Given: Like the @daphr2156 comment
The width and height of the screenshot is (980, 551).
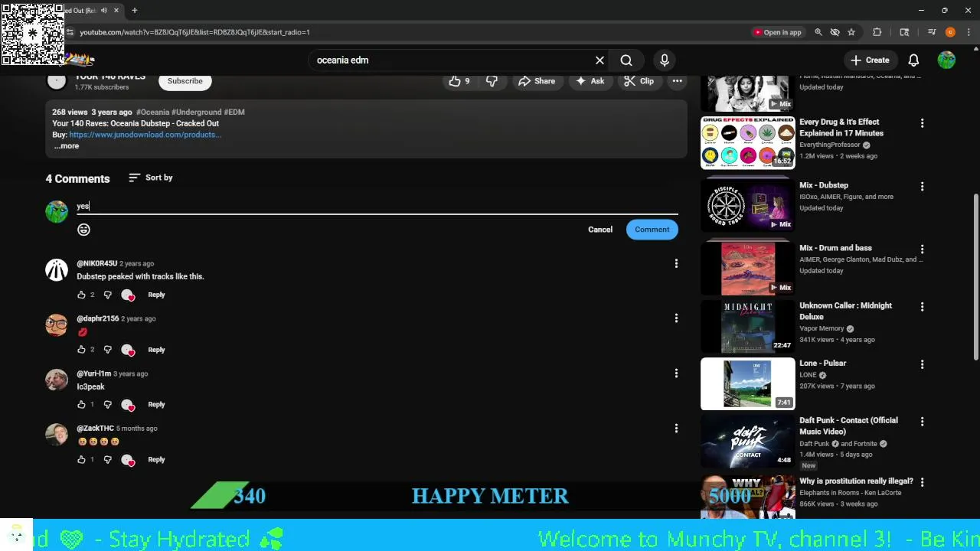Looking at the screenshot, I should (x=81, y=350).
